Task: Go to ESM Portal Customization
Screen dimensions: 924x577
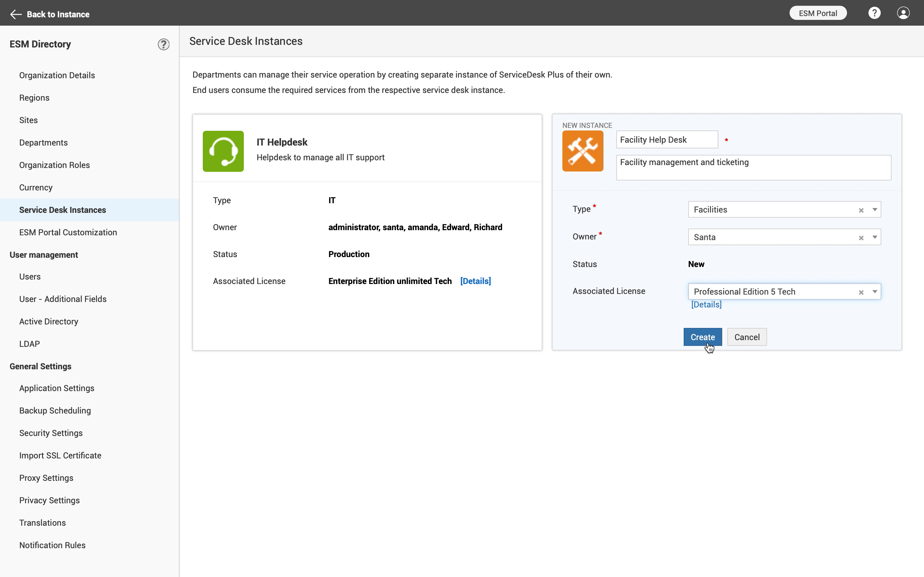Action: tap(68, 232)
